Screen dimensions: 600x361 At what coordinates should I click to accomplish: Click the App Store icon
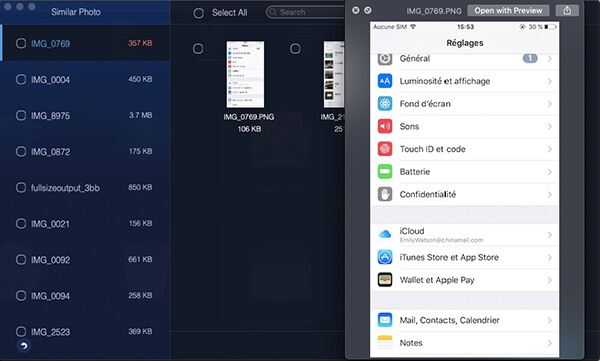click(x=385, y=257)
